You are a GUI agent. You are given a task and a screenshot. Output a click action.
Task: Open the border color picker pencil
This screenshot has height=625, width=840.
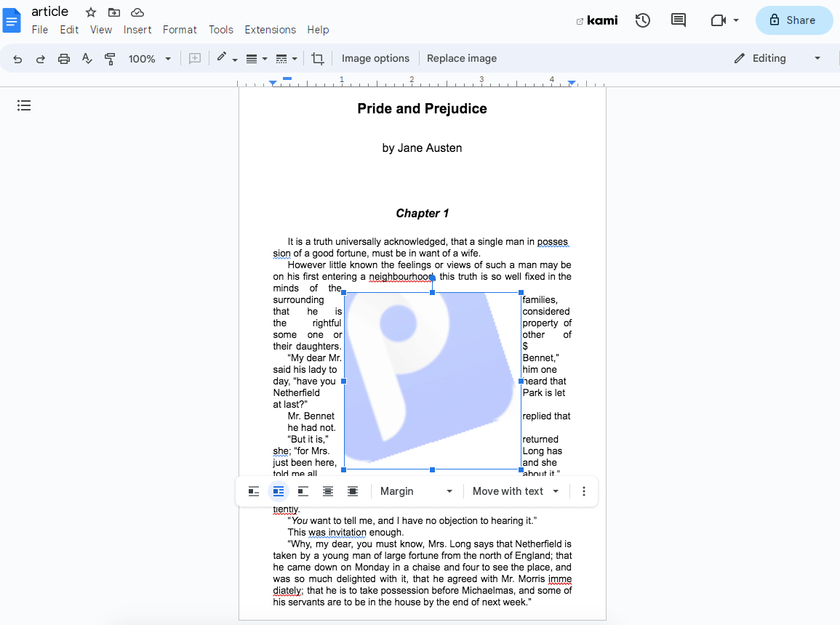click(x=223, y=58)
